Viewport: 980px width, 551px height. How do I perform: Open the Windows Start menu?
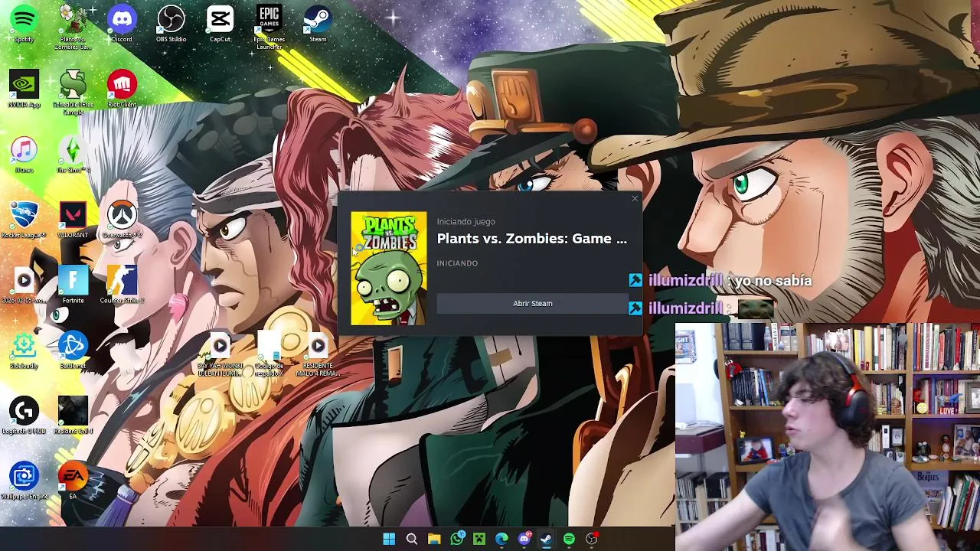click(389, 540)
